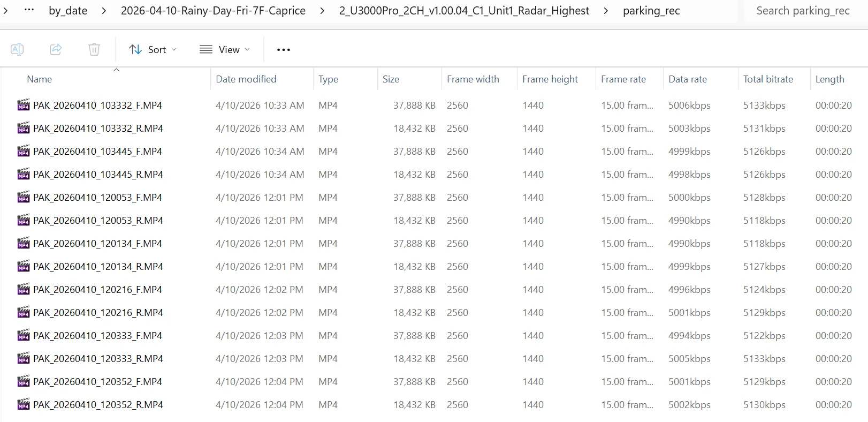The image size is (868, 422).
Task: Click the MP4 icon of PAK_20260410_120053_R.MP4
Action: point(24,221)
